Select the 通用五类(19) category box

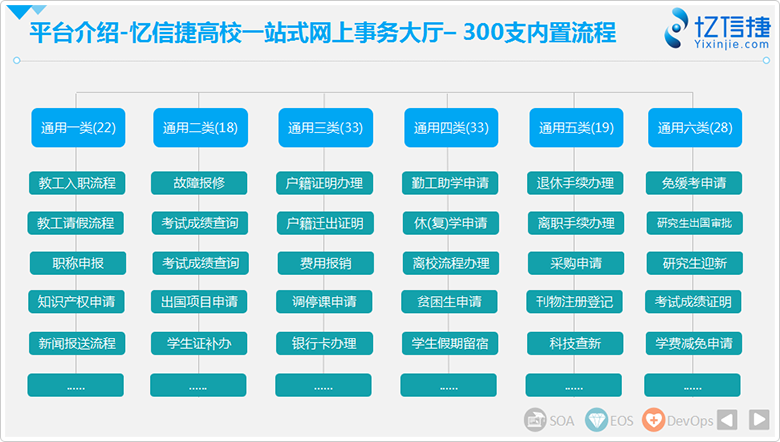(577, 128)
